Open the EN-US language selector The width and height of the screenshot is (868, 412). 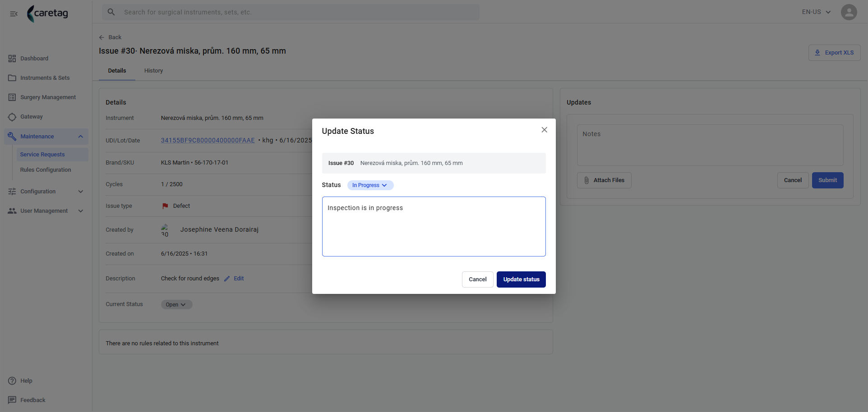pyautogui.click(x=816, y=12)
